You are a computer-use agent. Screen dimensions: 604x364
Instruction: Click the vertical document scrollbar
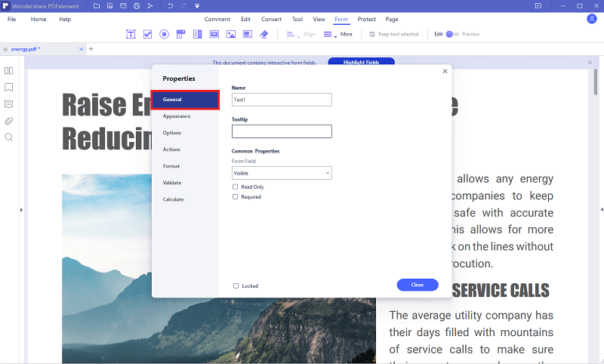(596, 82)
